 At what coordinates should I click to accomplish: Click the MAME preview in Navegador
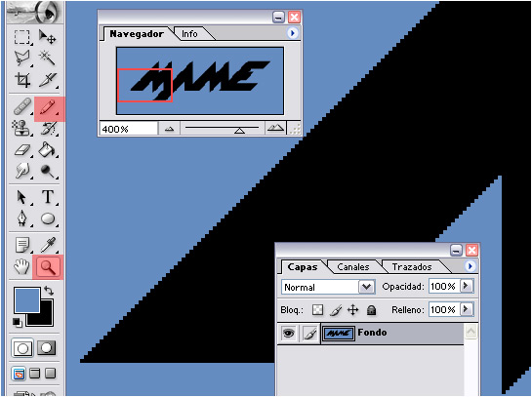click(200, 81)
